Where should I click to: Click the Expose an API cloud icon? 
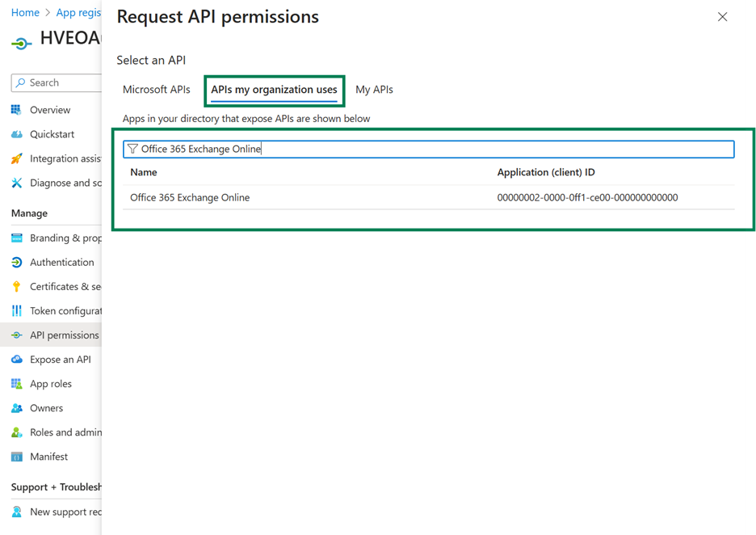[x=16, y=360]
